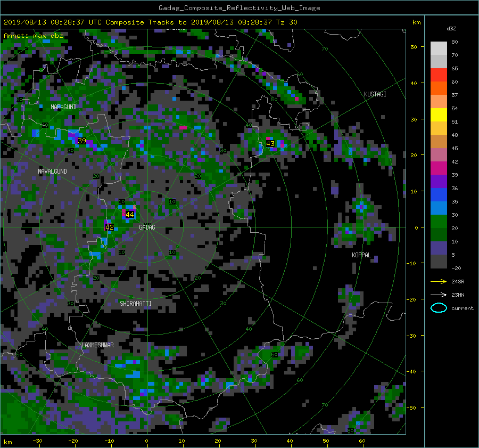Click the -30 km mark on bottom axis

tap(37, 441)
